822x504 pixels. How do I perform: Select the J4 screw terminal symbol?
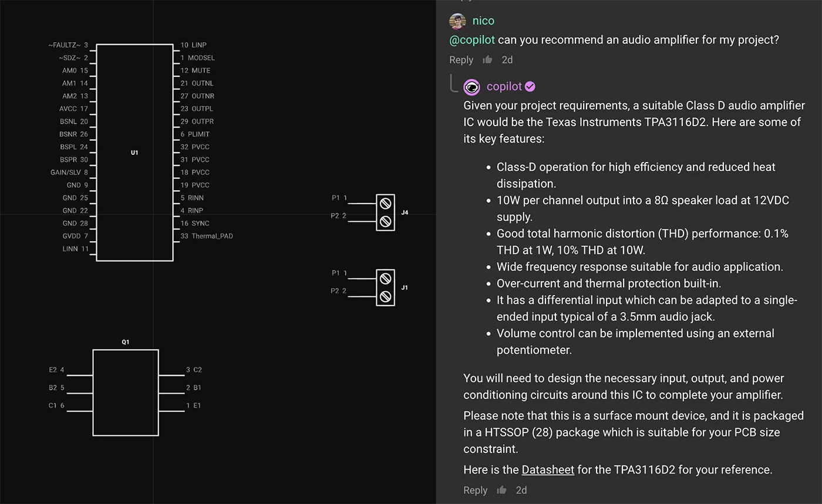pos(385,212)
